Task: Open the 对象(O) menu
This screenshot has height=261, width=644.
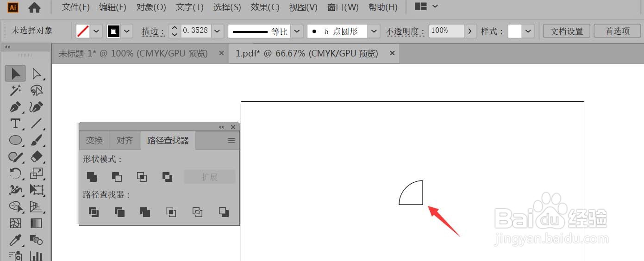Action: [x=151, y=7]
